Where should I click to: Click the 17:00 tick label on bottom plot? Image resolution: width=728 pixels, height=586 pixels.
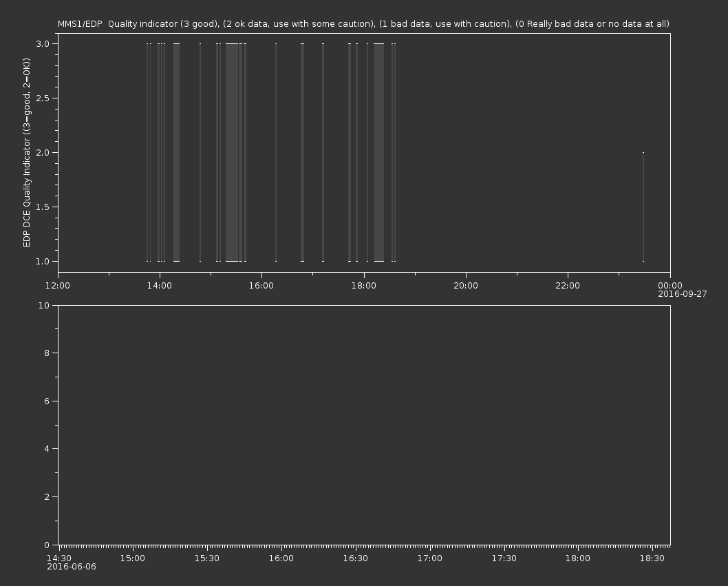pyautogui.click(x=430, y=558)
